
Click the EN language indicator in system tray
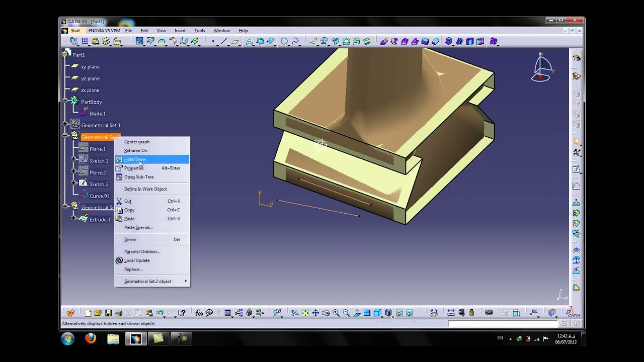click(x=500, y=338)
